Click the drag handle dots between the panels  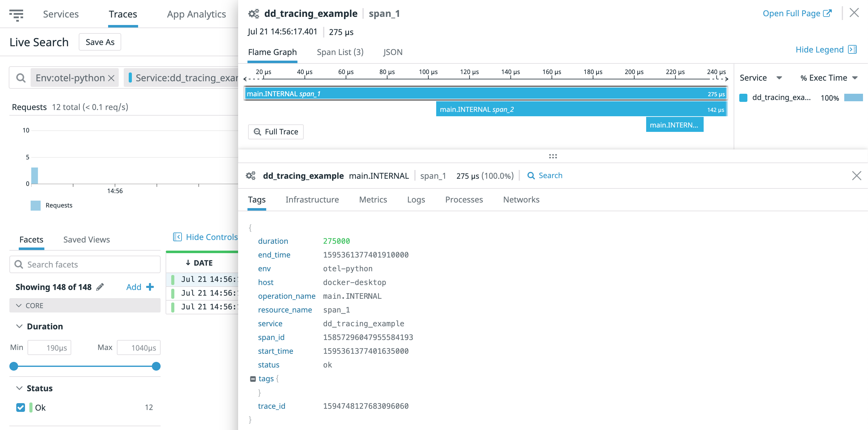pos(553,156)
